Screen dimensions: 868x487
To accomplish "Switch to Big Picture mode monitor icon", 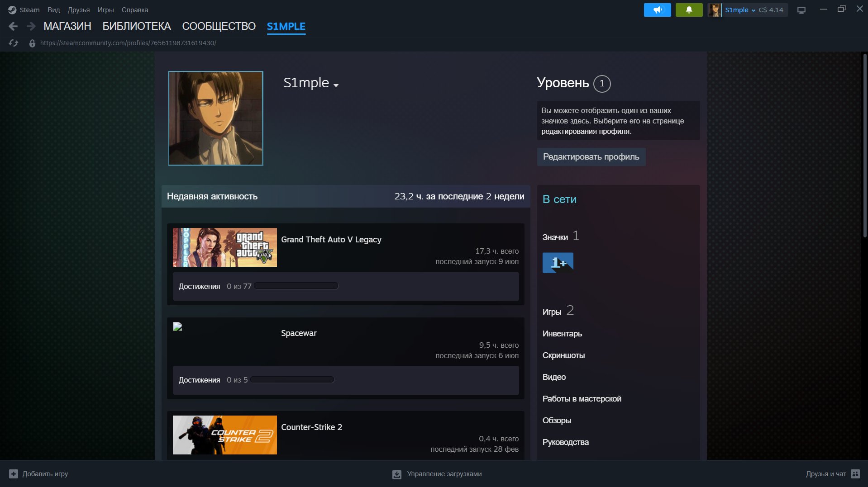I will click(801, 10).
